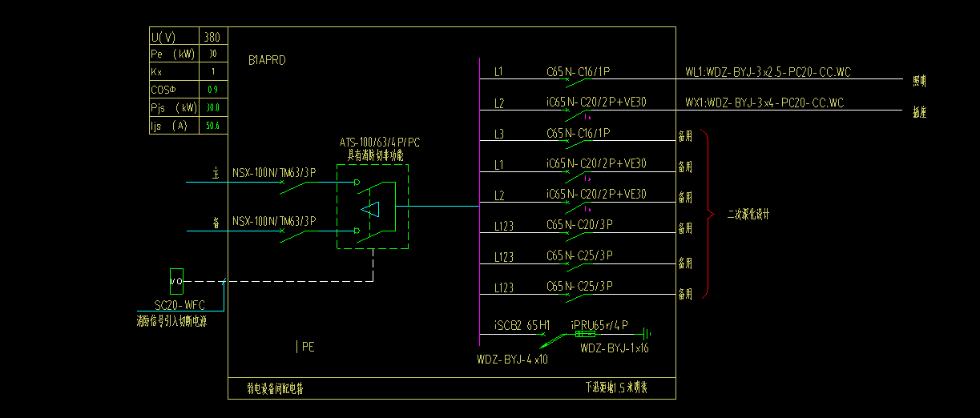Select the L3 phase label
The height and width of the screenshot is (418, 980).
pos(498,134)
